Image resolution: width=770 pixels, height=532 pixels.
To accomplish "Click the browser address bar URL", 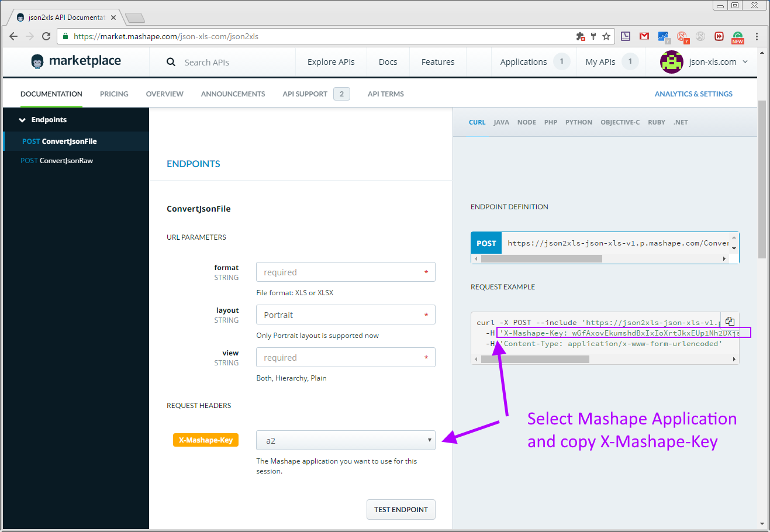I will coord(166,36).
